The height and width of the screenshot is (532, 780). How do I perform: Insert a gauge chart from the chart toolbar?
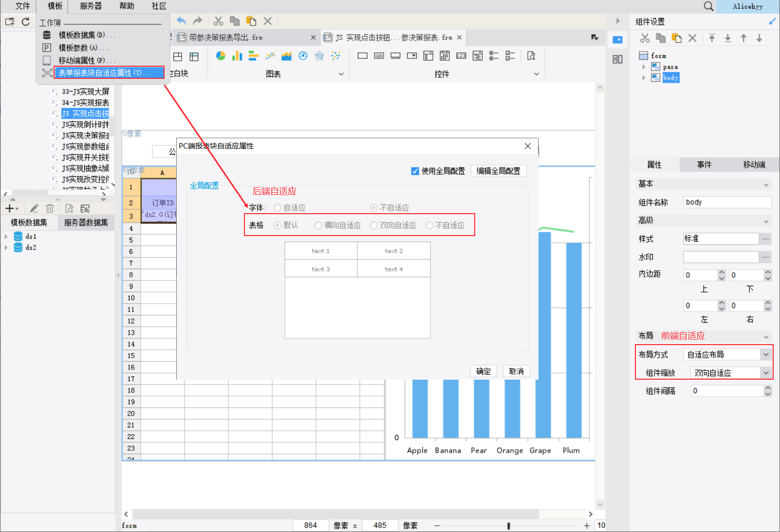pyautogui.click(x=303, y=56)
